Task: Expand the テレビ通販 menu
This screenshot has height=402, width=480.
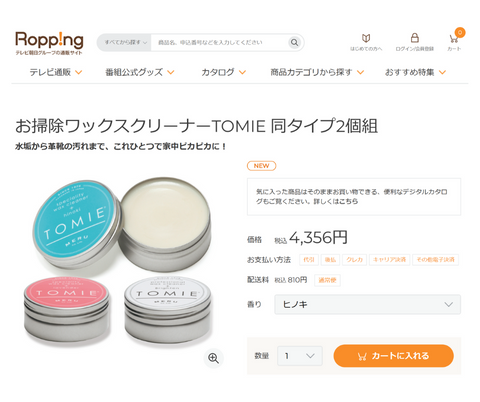Action: (x=56, y=72)
